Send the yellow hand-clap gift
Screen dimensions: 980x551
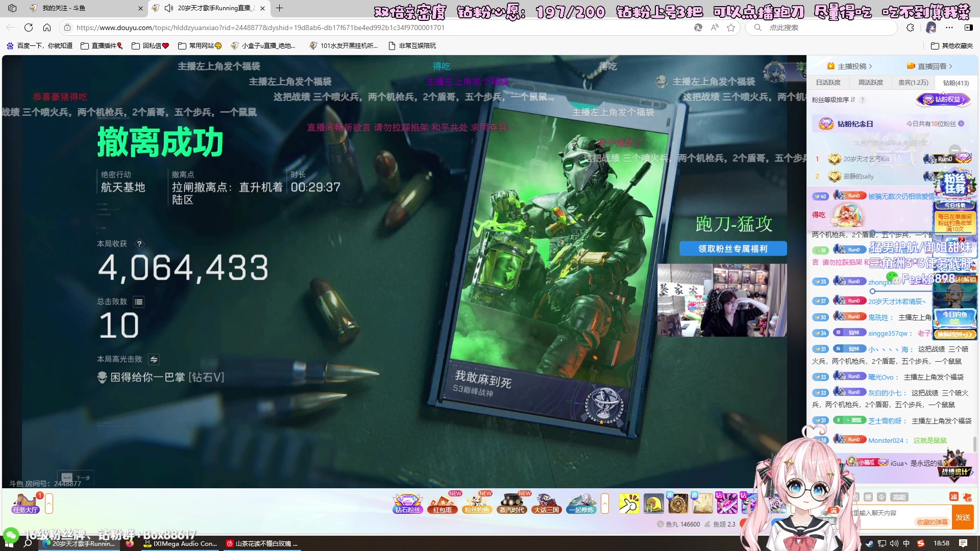(629, 503)
